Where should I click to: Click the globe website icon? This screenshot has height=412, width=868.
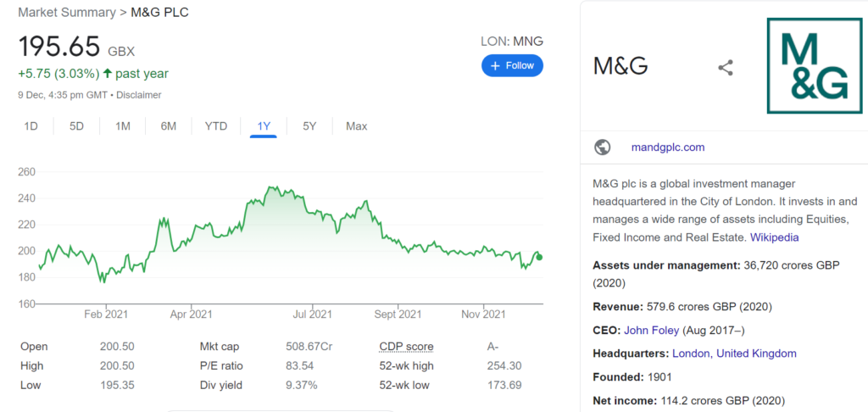point(603,148)
